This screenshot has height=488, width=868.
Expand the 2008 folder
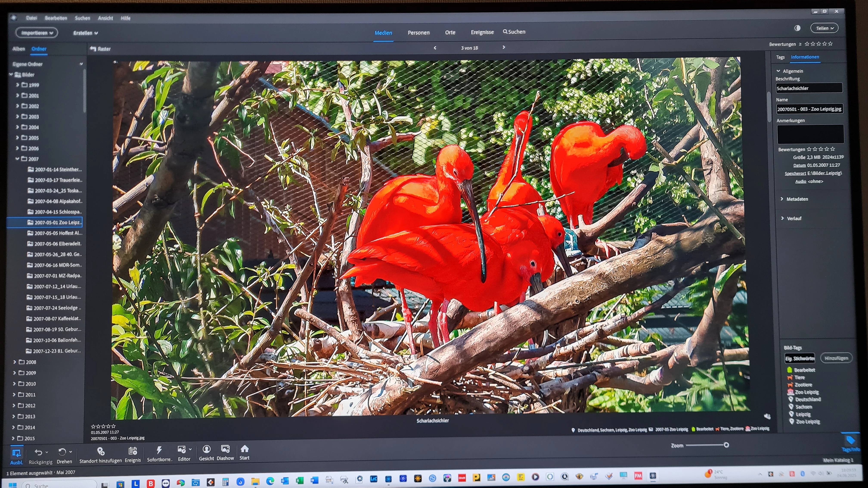pyautogui.click(x=15, y=362)
